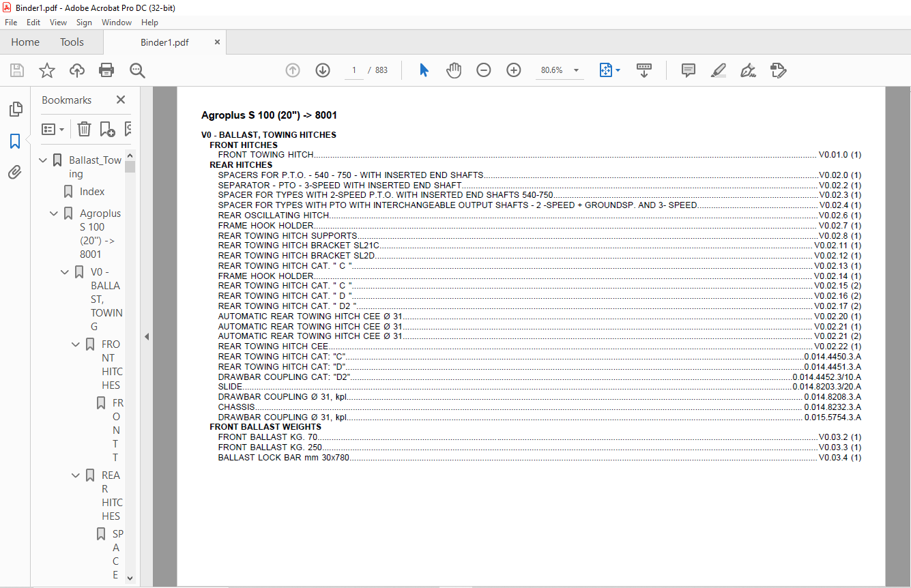Open the Attachments paperclip panel
Screen dimensions: 911x588
[15, 172]
